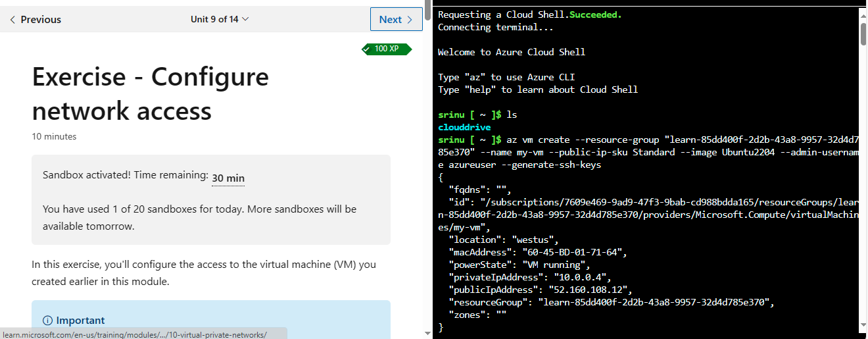Image resolution: width=868 pixels, height=339 pixels.
Task: Click the 'Welcome to Azure Cloud Shell' line
Action: tap(512, 52)
